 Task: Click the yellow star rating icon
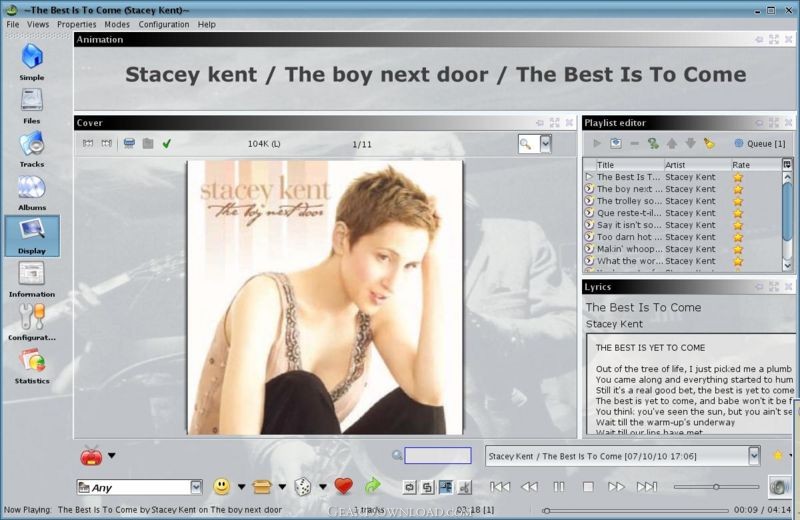778,455
